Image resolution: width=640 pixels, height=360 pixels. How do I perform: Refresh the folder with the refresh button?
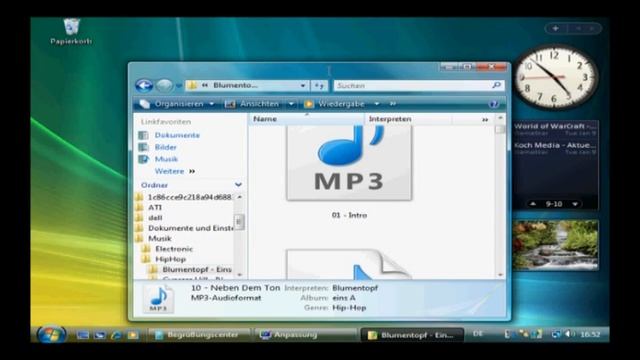pyautogui.click(x=319, y=86)
